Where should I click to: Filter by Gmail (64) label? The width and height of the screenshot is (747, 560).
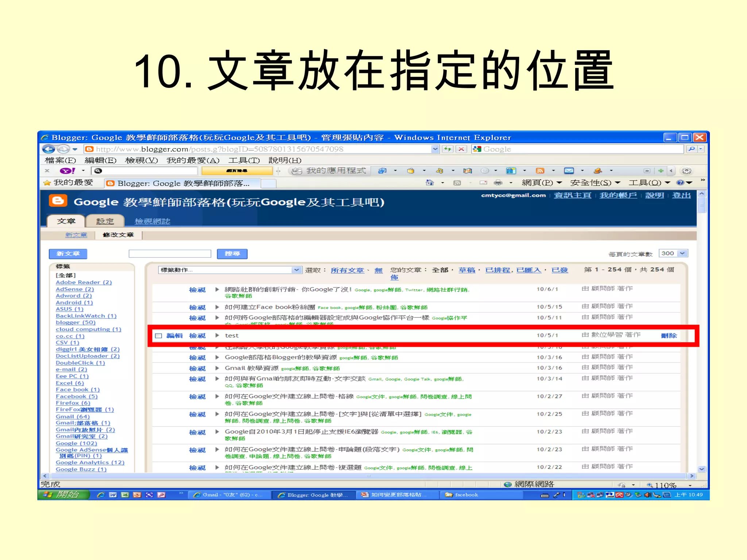click(73, 416)
